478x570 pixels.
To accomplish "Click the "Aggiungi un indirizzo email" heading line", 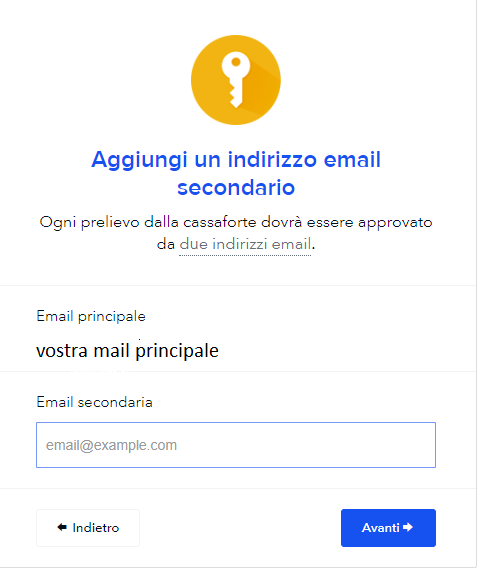I will point(236,160).
